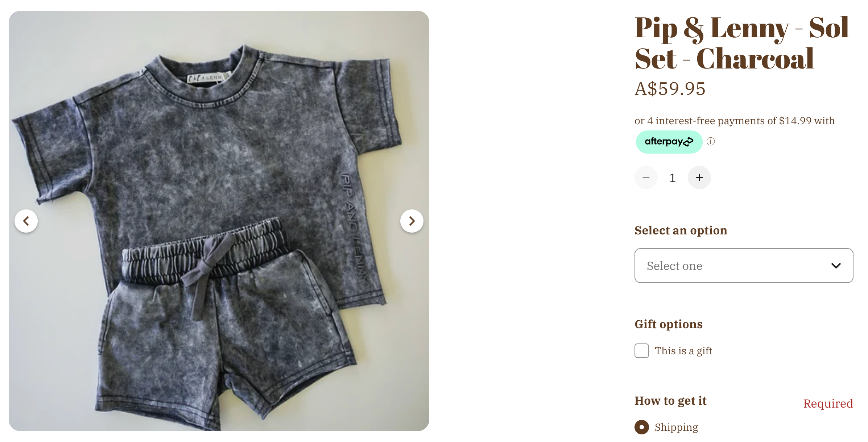Decrease quantity with the minus button
The image size is (868, 442).
[646, 178]
